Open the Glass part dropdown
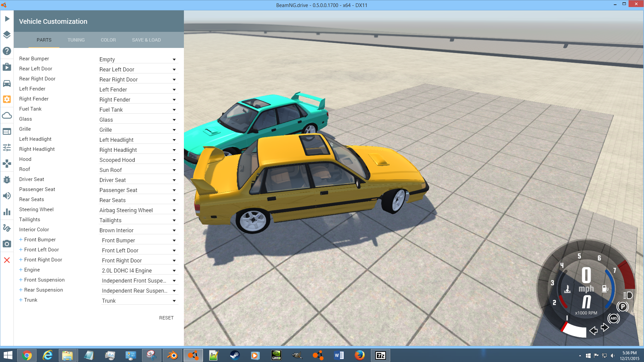 [x=138, y=120]
